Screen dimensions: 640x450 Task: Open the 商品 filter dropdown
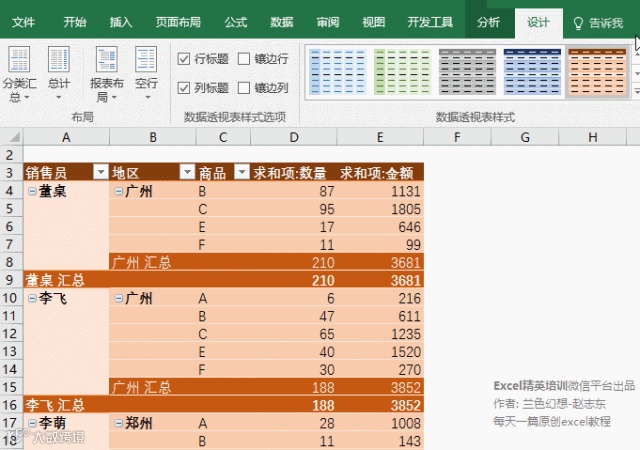click(242, 172)
